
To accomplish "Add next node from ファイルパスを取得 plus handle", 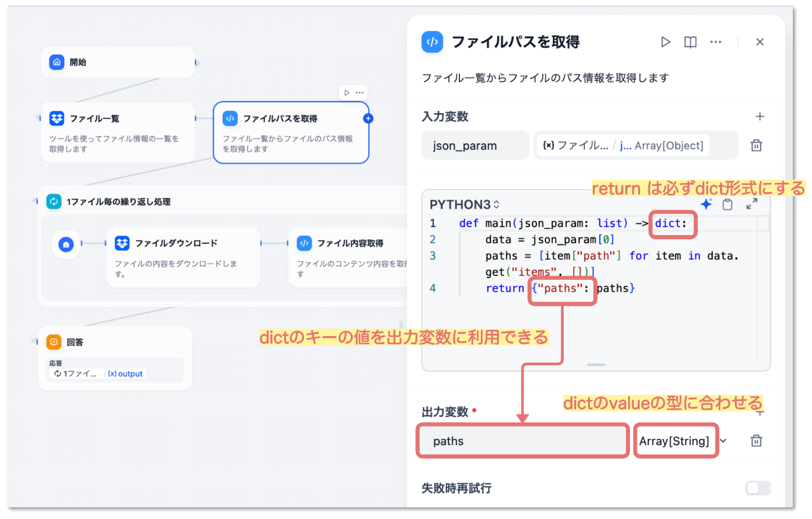I will 368,118.
